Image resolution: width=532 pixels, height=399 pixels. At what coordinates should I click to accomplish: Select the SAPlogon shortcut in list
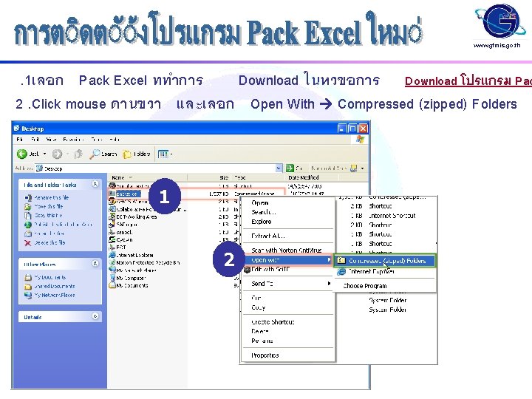(123, 225)
